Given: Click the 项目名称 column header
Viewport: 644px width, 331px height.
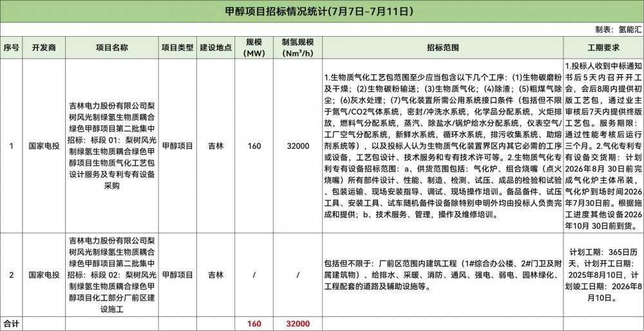Looking at the screenshot, I should [x=111, y=48].
